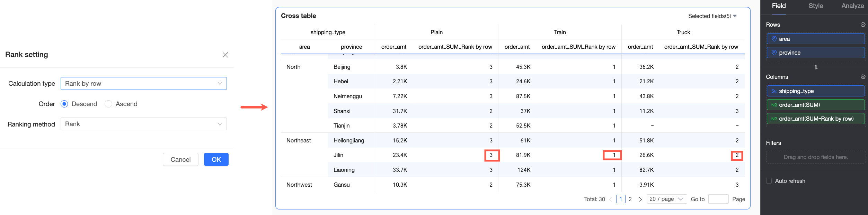Select the Ascend order radio button
Screen dimensions: 868x215
(108, 104)
